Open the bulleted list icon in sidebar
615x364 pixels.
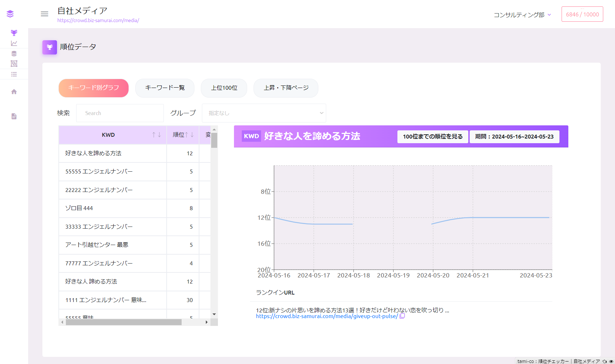click(x=14, y=74)
